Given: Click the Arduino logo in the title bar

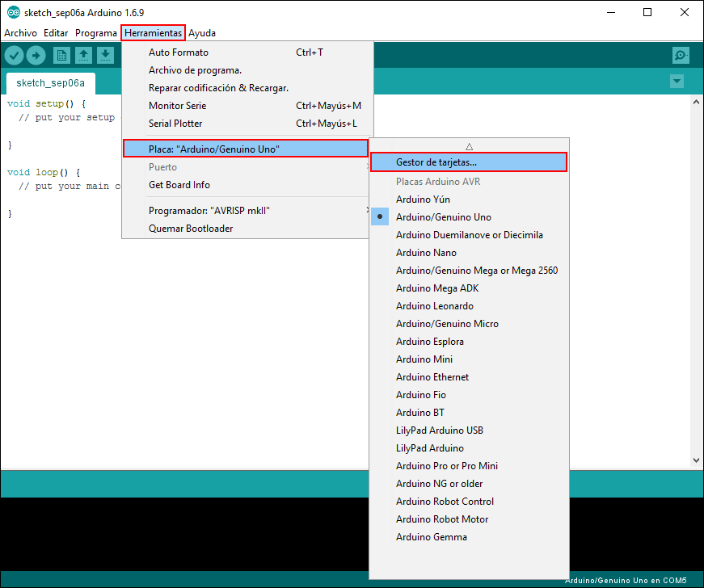Looking at the screenshot, I should pyautogui.click(x=14, y=13).
